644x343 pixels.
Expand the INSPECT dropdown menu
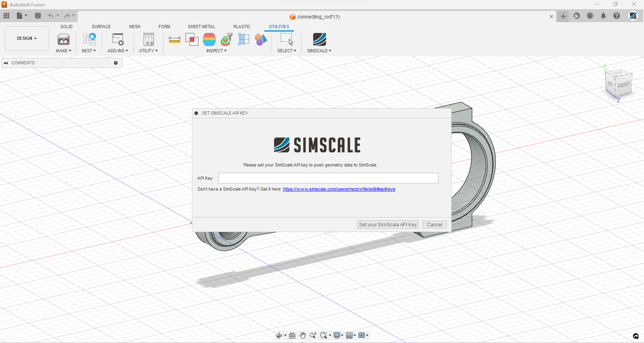[217, 51]
